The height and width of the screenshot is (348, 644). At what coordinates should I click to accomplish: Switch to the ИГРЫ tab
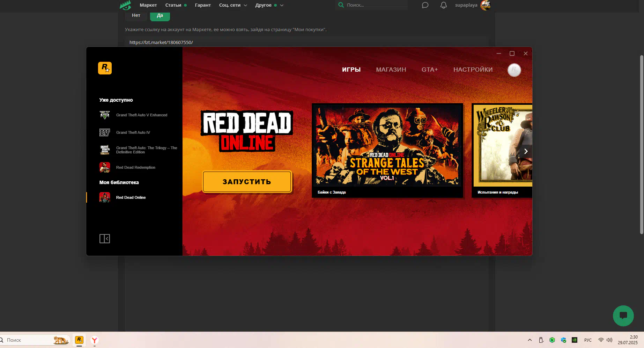pos(351,70)
